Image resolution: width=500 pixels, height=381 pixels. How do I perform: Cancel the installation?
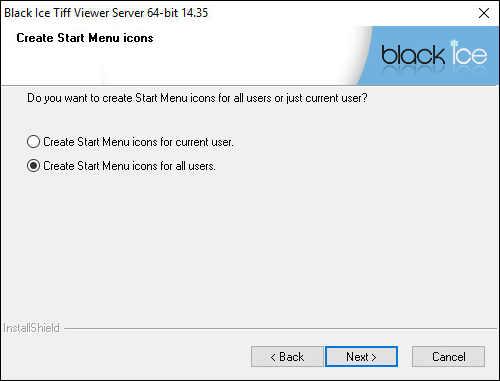(448, 357)
